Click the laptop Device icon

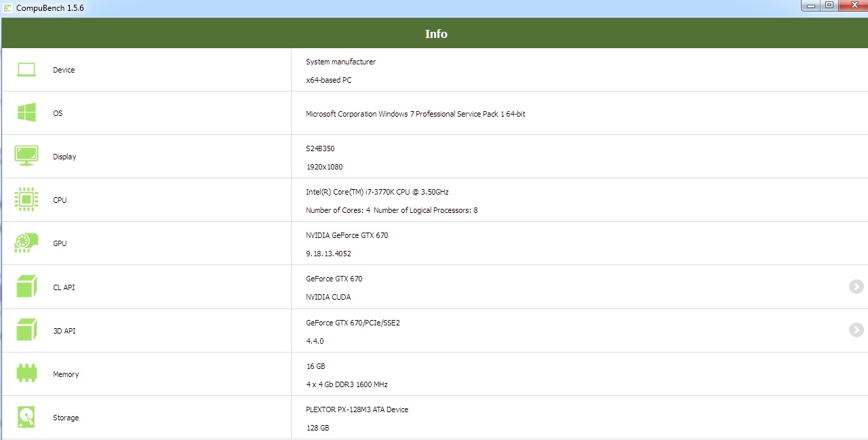(x=26, y=70)
